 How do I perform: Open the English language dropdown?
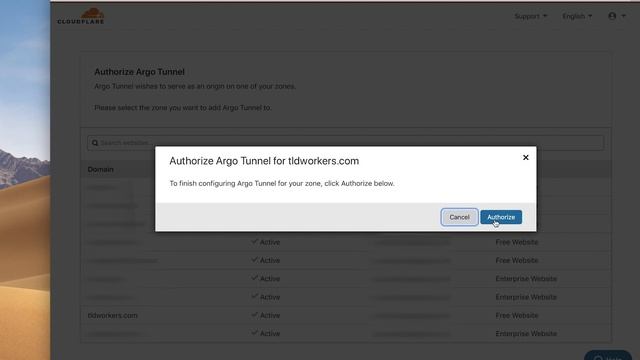[x=577, y=16]
